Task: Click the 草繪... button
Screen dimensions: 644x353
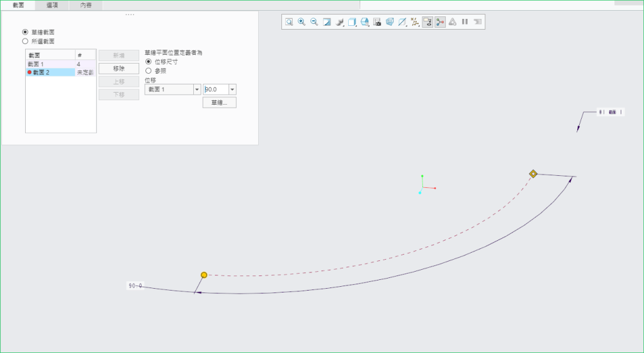Action: [219, 103]
